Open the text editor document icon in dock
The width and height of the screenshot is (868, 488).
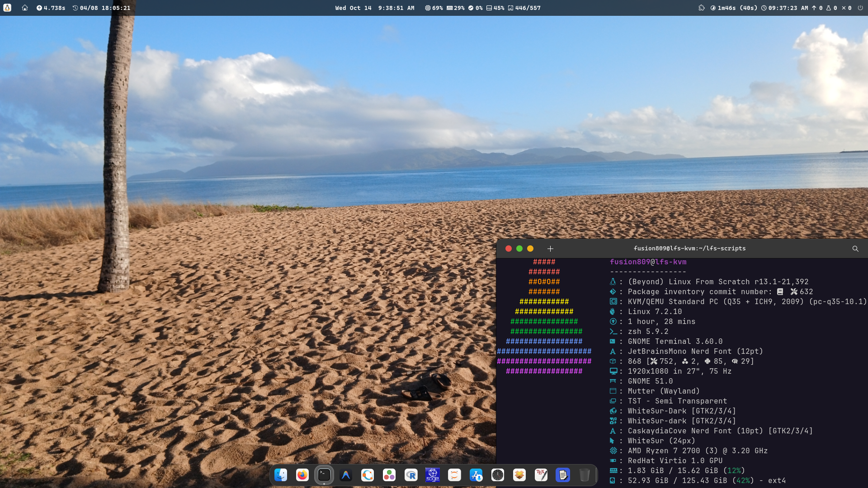coord(563,475)
